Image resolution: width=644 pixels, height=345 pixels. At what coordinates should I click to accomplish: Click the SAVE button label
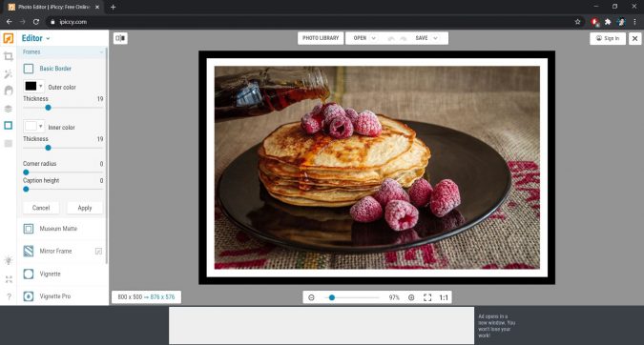click(x=422, y=38)
